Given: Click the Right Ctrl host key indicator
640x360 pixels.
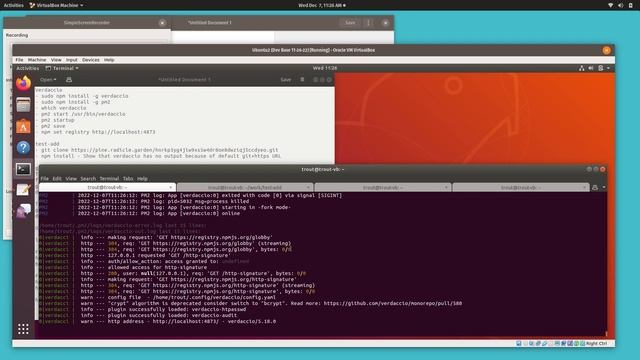Looking at the screenshot, I should [x=596, y=344].
